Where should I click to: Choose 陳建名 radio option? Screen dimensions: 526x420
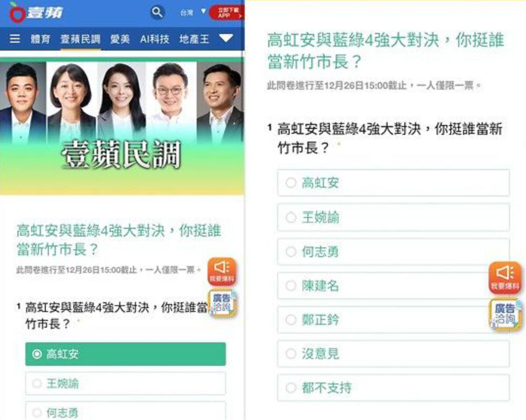click(393, 286)
